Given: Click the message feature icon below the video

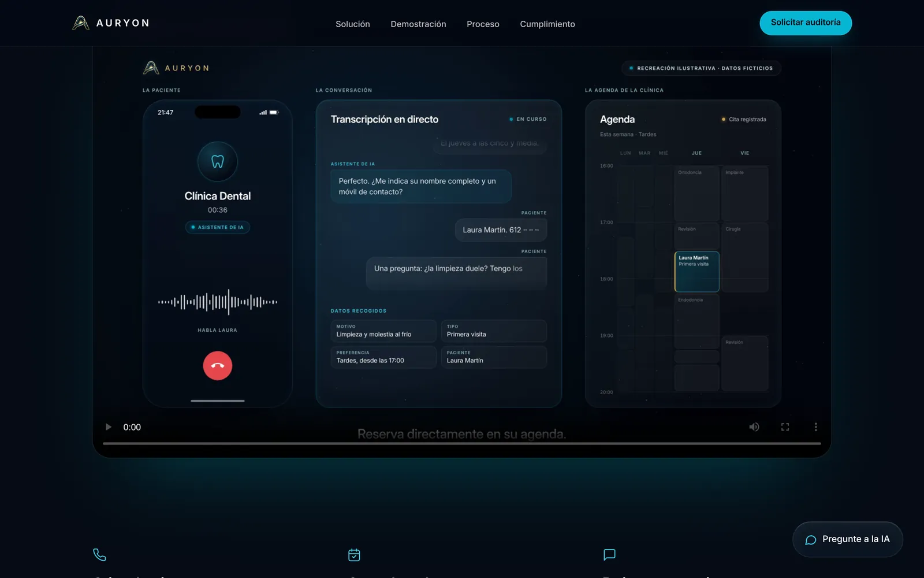Looking at the screenshot, I should pyautogui.click(x=609, y=555).
